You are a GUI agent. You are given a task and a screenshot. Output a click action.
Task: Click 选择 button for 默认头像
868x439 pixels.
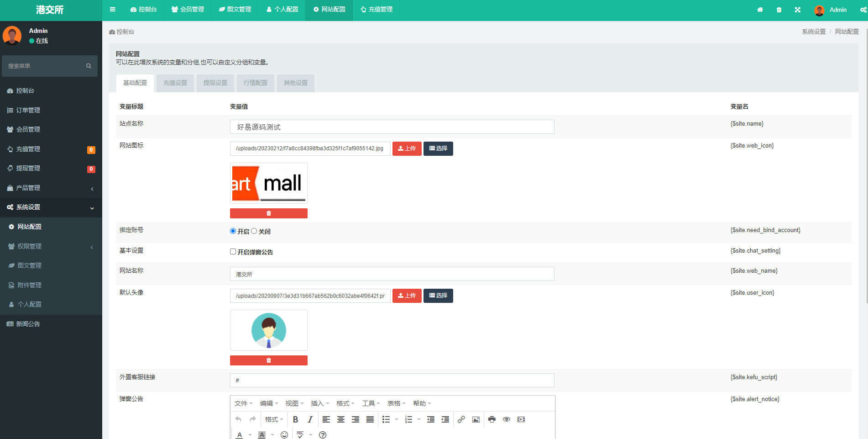coord(438,296)
